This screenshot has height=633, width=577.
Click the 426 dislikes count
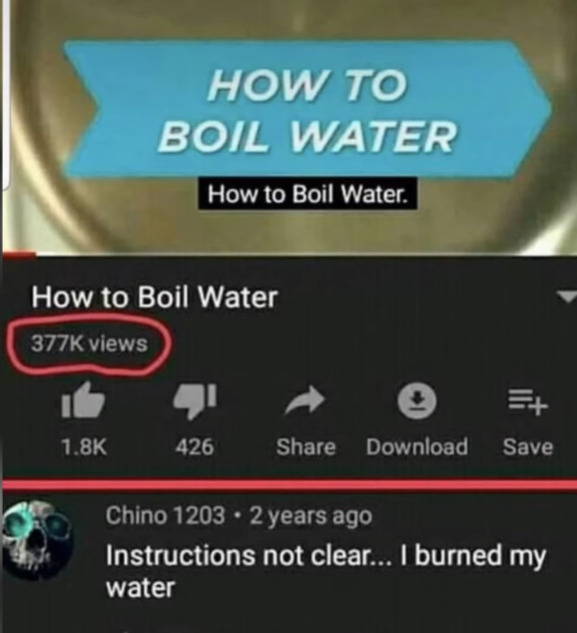coord(195,447)
